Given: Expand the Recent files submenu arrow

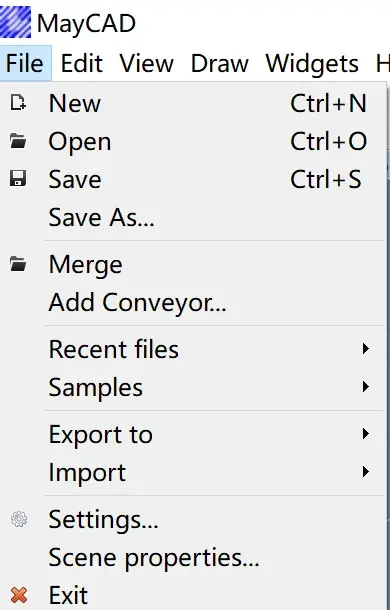Looking at the screenshot, I should [365, 349].
